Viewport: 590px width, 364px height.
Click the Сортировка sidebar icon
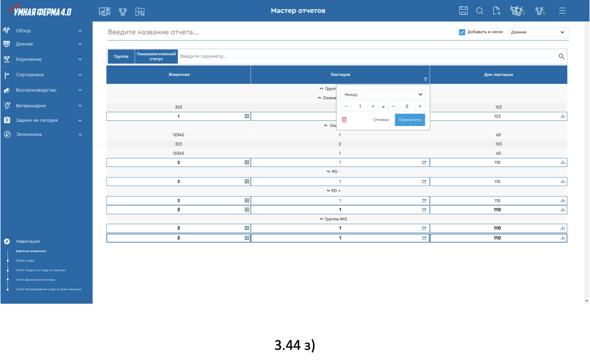(7, 75)
